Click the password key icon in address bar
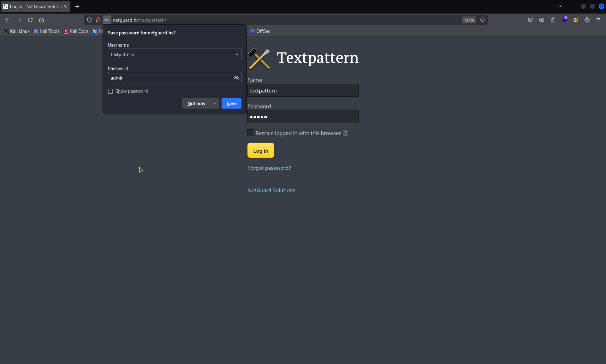606x364 pixels. point(107,20)
